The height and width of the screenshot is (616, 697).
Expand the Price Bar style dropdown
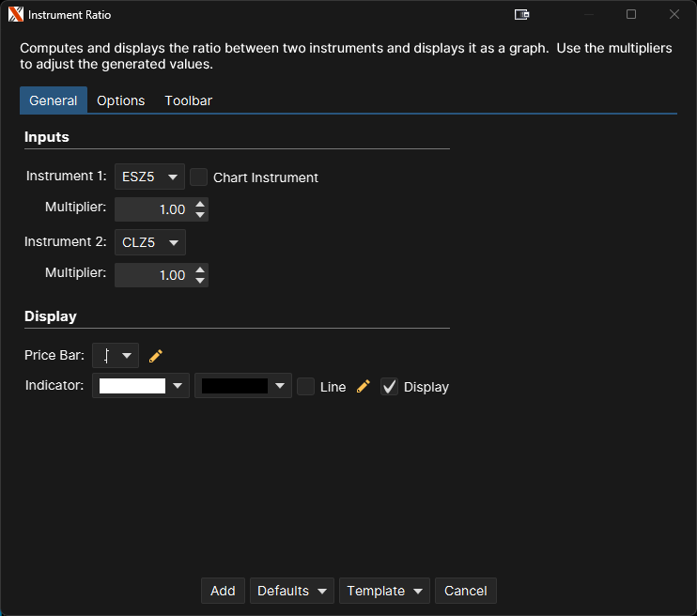point(116,356)
